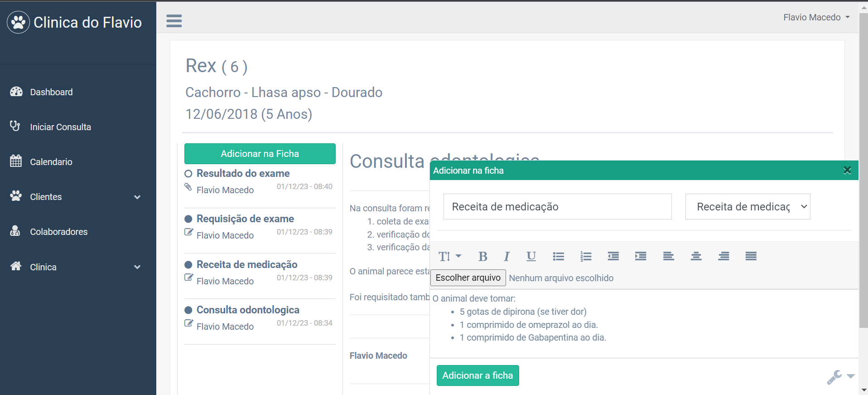Open the Dashboard menu item
868x395 pixels.
[x=51, y=92]
